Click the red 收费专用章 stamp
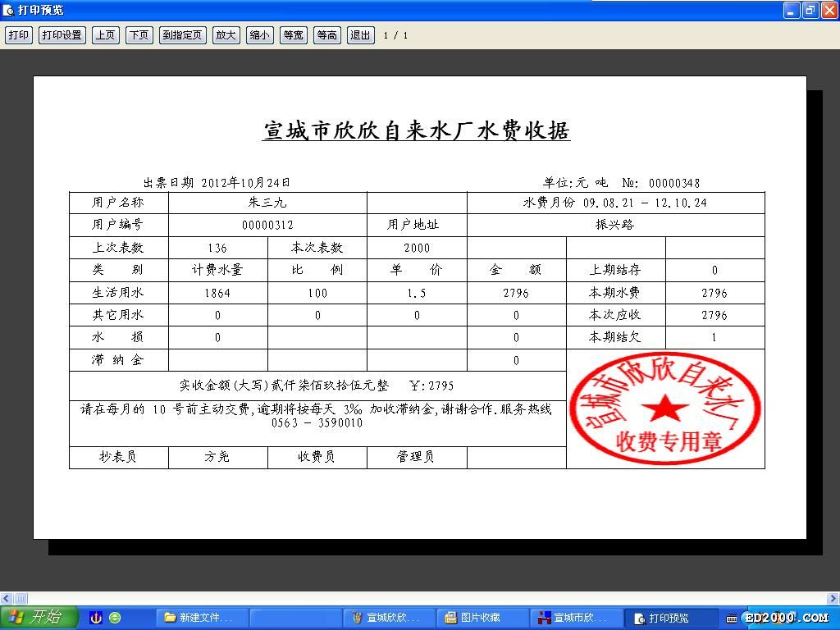This screenshot has height=630, width=840. point(664,409)
